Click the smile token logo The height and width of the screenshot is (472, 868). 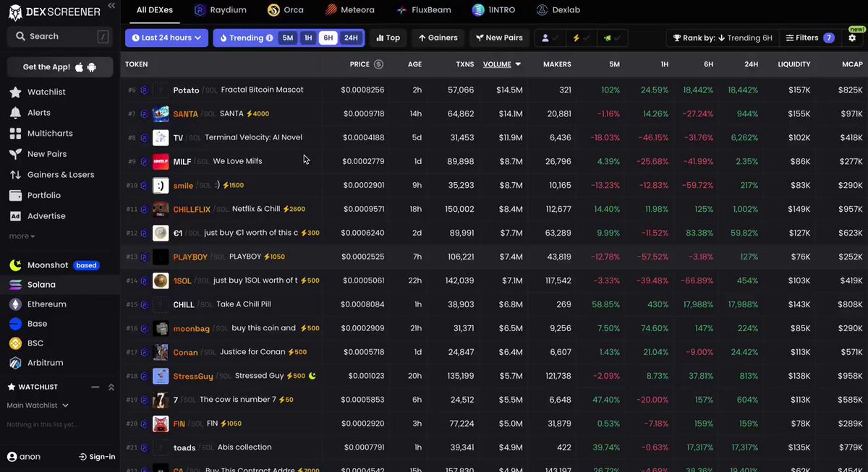pyautogui.click(x=161, y=185)
